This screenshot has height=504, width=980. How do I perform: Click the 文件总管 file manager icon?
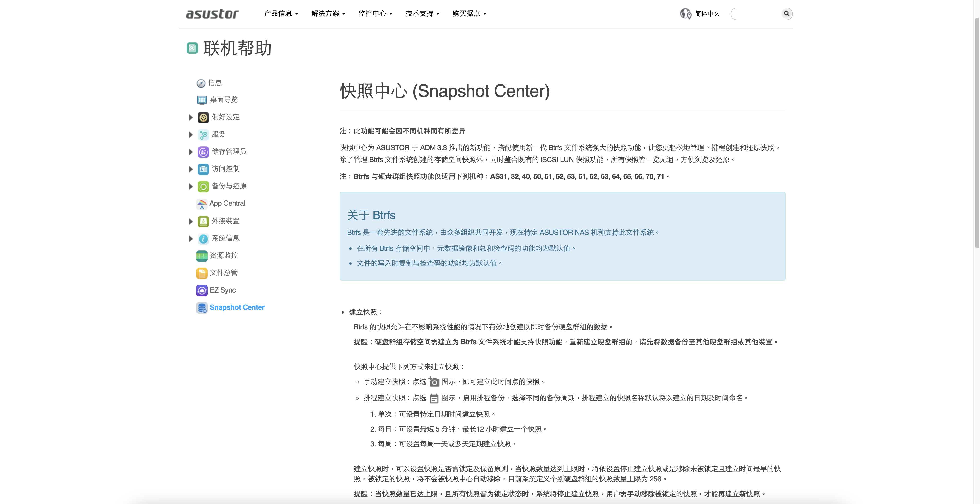pos(201,273)
